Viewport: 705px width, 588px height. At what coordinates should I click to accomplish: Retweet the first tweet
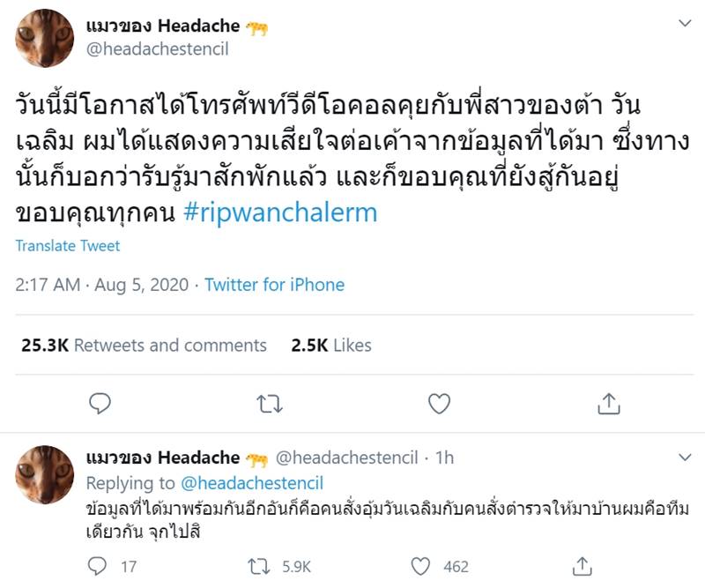268,404
